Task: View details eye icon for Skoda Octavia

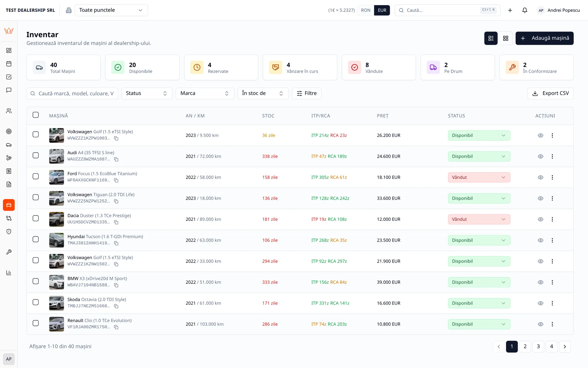Action: click(x=540, y=303)
